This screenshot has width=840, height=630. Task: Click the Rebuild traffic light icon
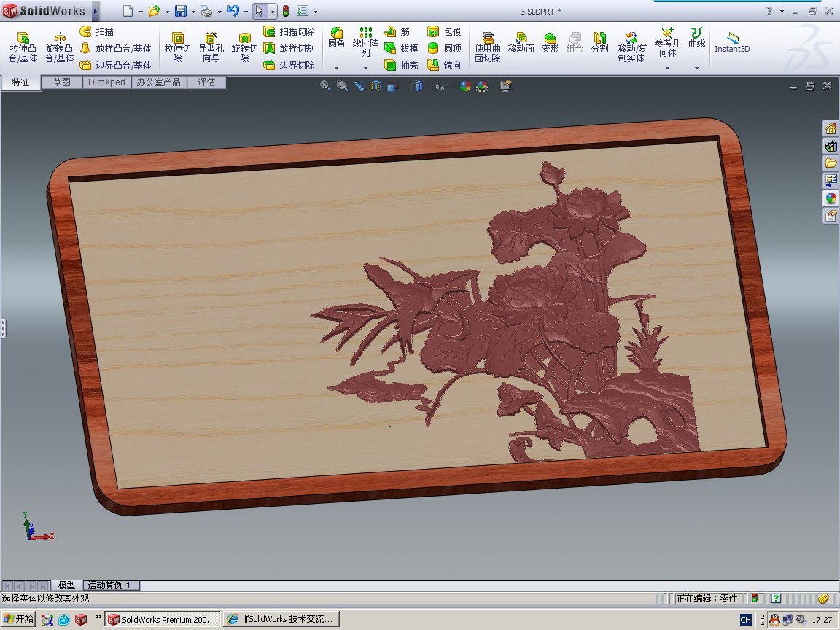point(286,11)
